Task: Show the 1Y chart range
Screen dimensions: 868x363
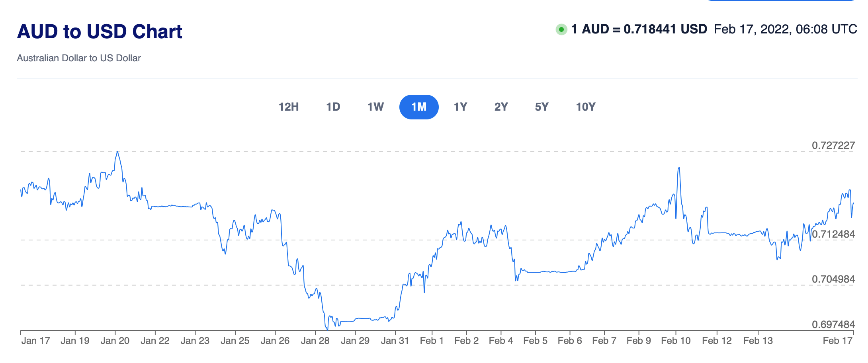Action: click(460, 107)
